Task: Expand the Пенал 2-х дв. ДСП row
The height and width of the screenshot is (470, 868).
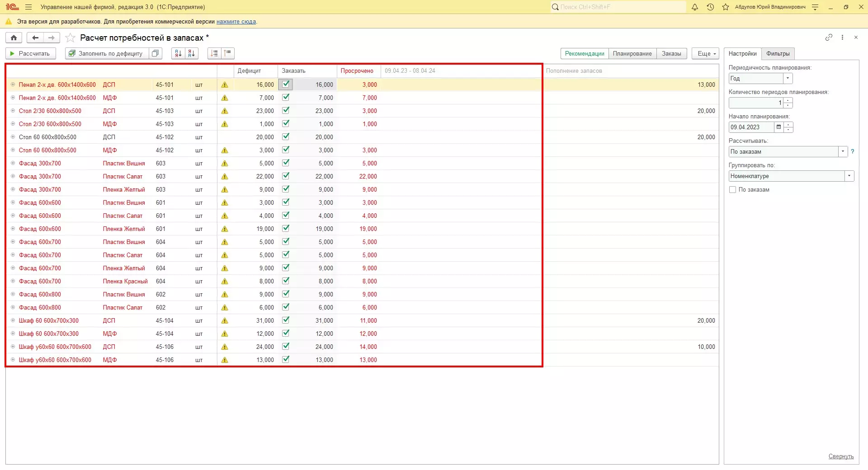Action: coord(13,85)
